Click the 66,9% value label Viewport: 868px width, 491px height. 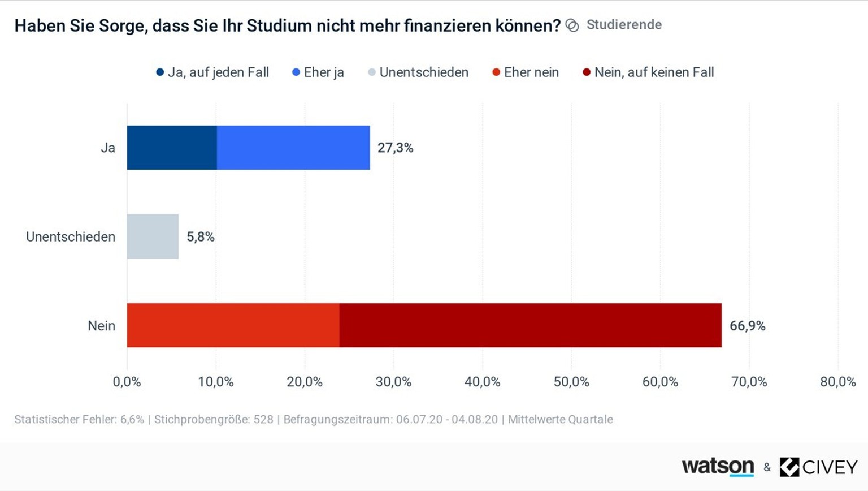tap(748, 326)
